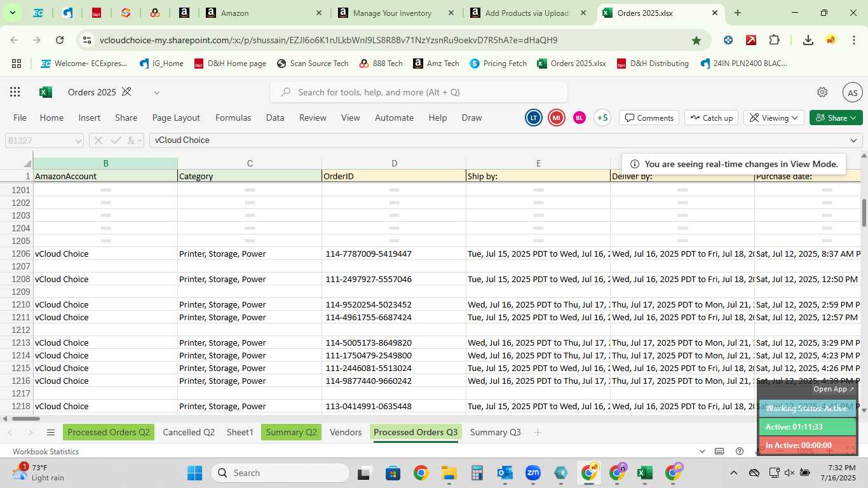Expand the Chrome tab search dropdown

(x=12, y=13)
